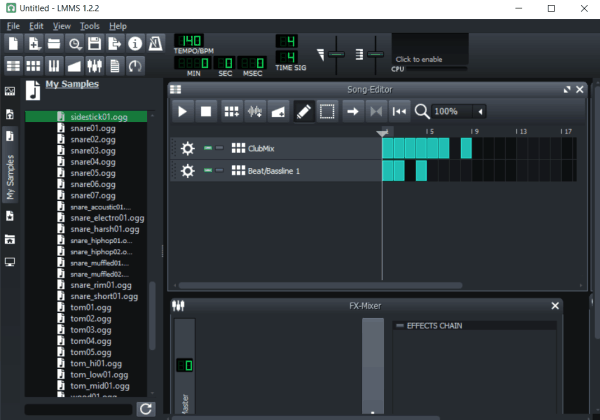Add a beat/bassline track
The width and height of the screenshot is (600, 420).
tap(232, 112)
